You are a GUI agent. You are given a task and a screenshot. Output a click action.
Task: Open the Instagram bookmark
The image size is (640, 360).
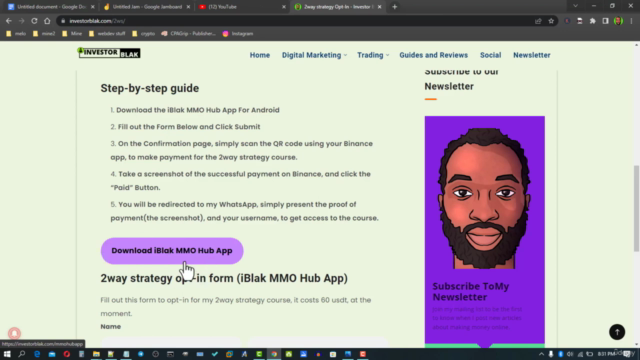[238, 33]
